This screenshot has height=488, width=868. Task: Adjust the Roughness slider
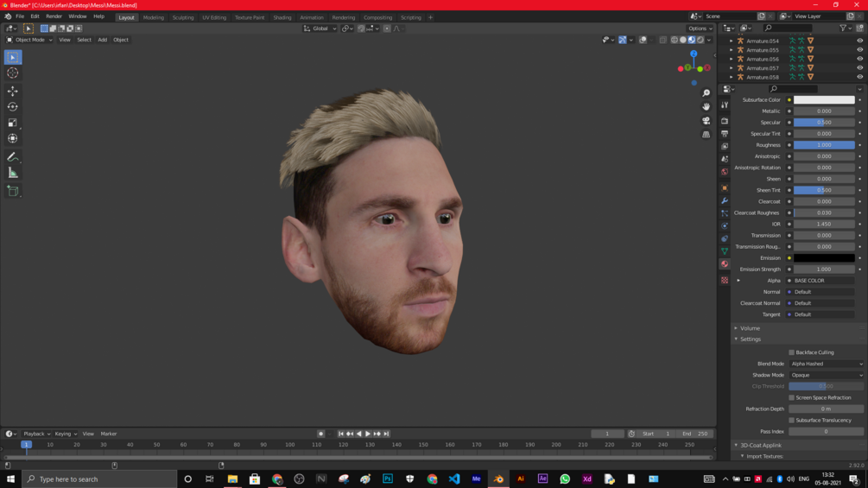(x=824, y=145)
